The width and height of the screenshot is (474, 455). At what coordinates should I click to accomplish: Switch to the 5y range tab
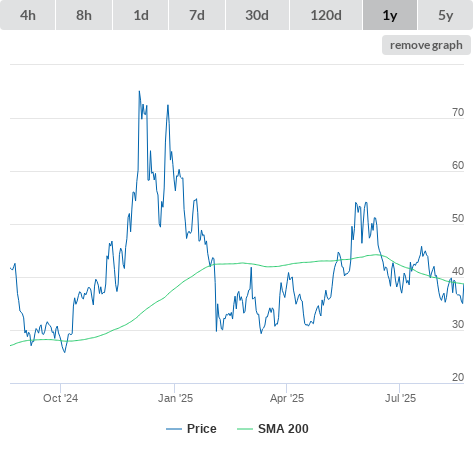click(445, 15)
